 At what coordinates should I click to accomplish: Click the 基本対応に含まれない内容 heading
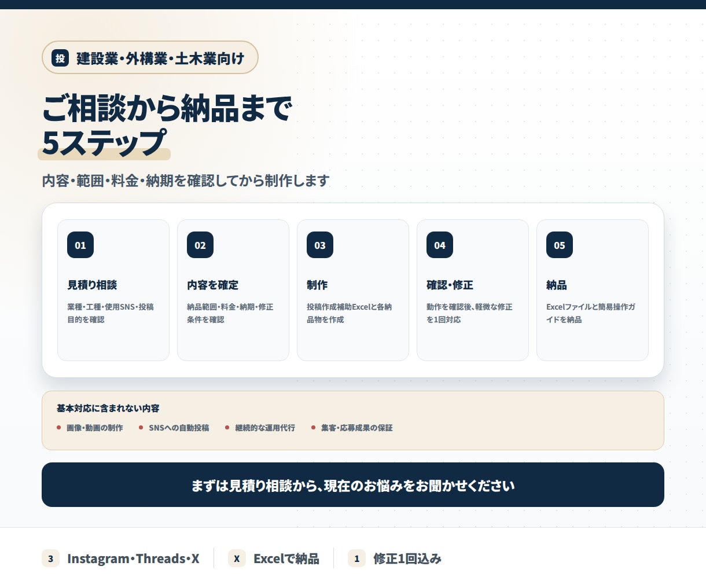coord(108,408)
